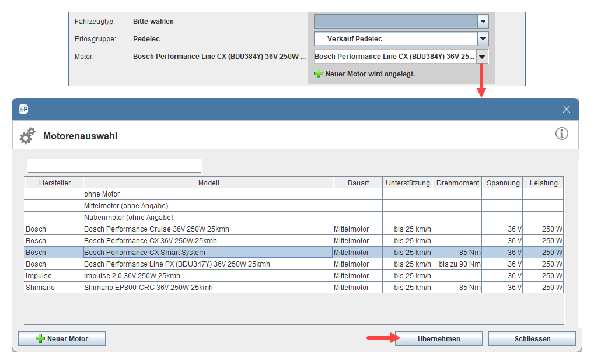Sort by Unterstützung column header

pyautogui.click(x=408, y=183)
